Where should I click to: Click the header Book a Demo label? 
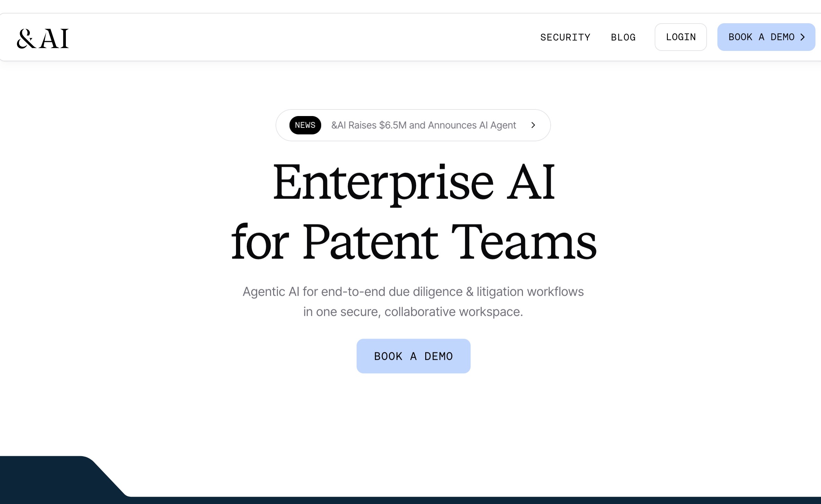click(761, 37)
